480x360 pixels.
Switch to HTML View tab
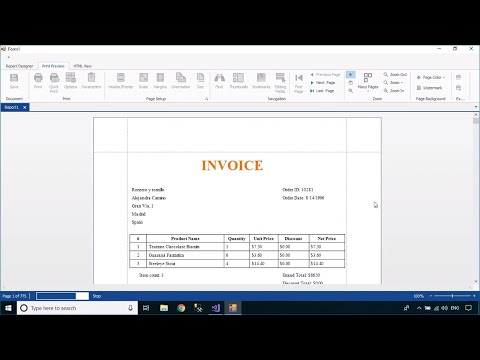(x=82, y=66)
